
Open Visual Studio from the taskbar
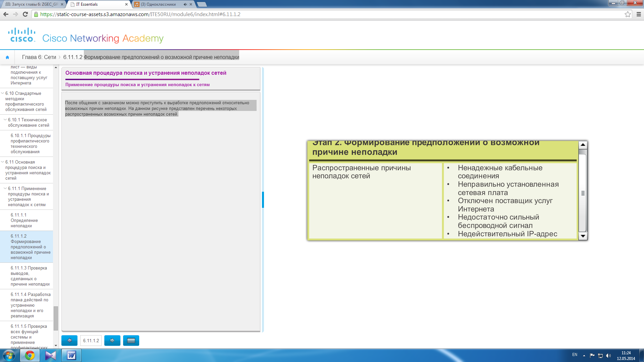click(x=51, y=355)
